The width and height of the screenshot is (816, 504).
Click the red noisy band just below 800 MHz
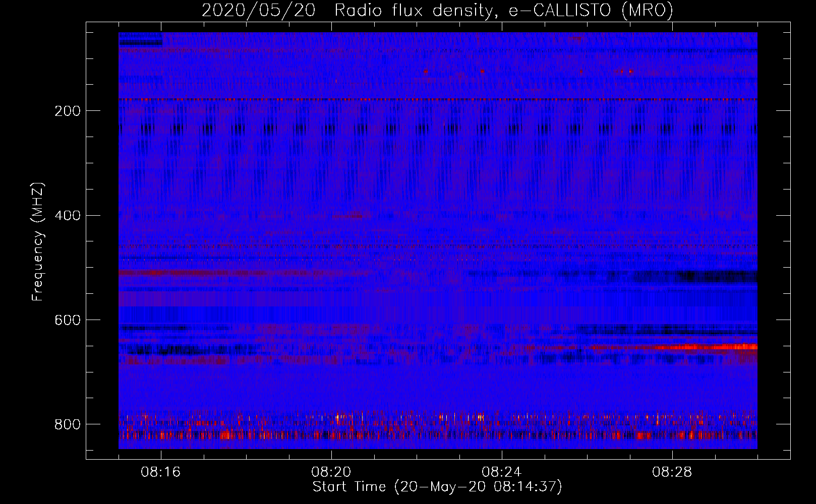[438, 435]
